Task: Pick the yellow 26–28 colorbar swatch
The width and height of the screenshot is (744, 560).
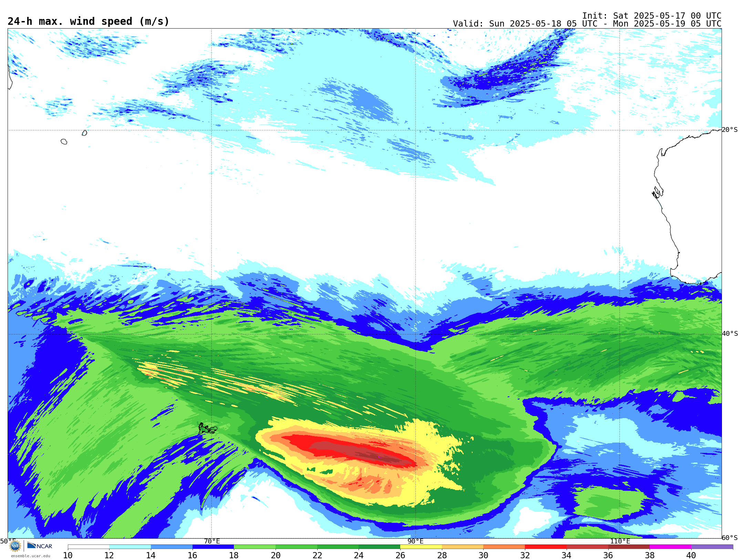Action: (421, 547)
